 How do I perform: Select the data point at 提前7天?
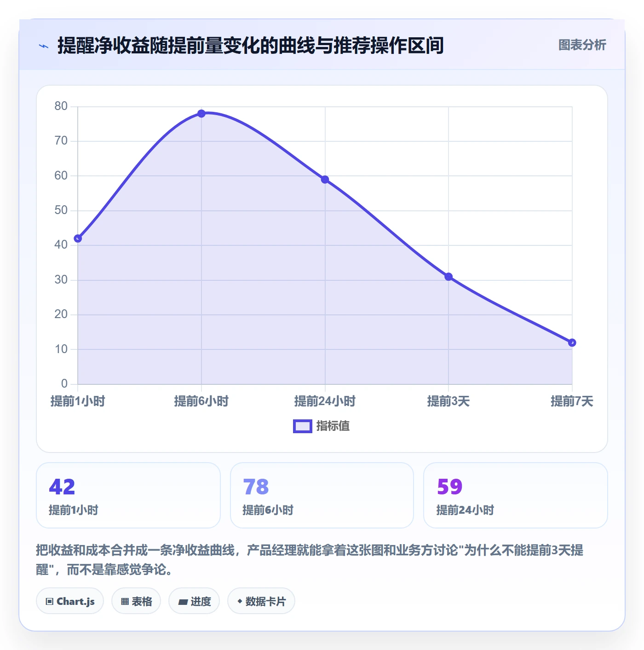click(572, 342)
